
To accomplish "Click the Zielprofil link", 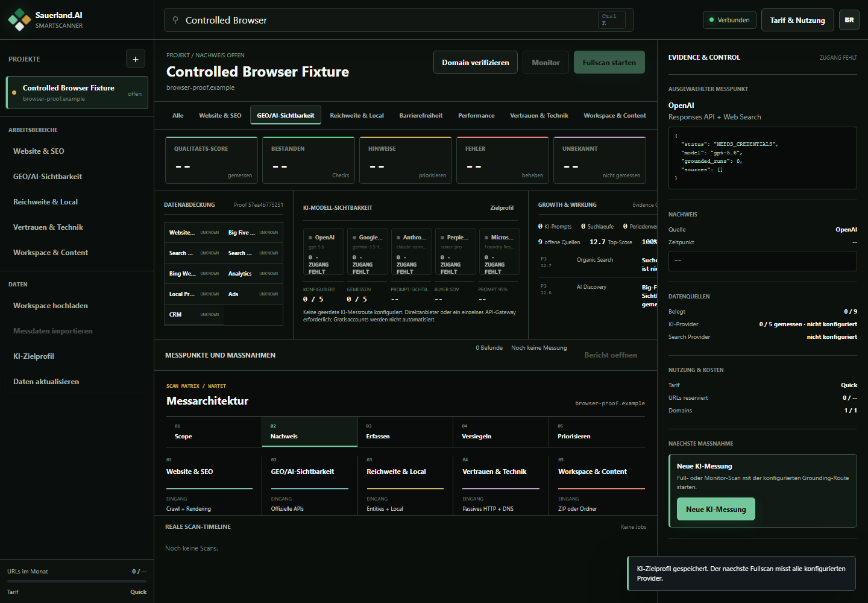I will pyautogui.click(x=502, y=207).
